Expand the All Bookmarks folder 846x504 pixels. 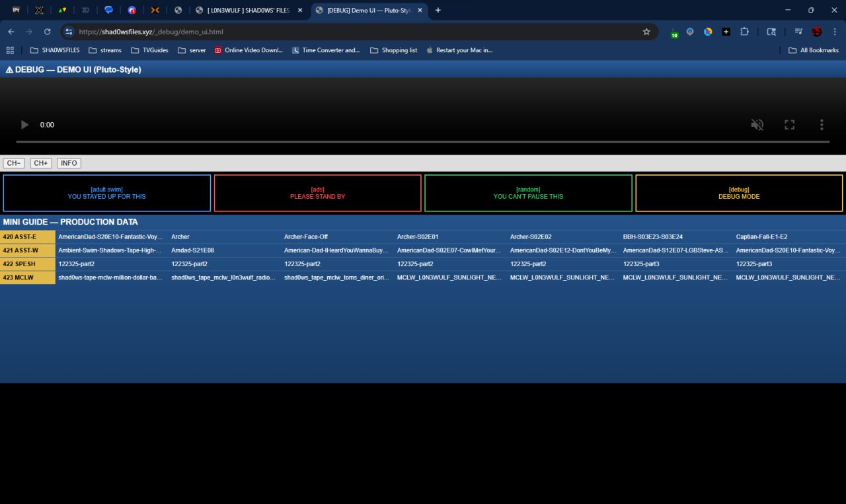[x=814, y=50]
